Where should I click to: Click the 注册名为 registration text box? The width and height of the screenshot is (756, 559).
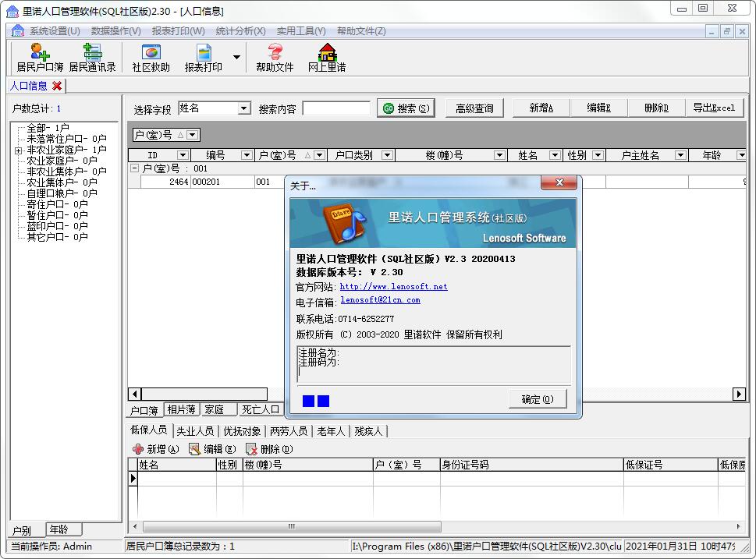point(434,364)
